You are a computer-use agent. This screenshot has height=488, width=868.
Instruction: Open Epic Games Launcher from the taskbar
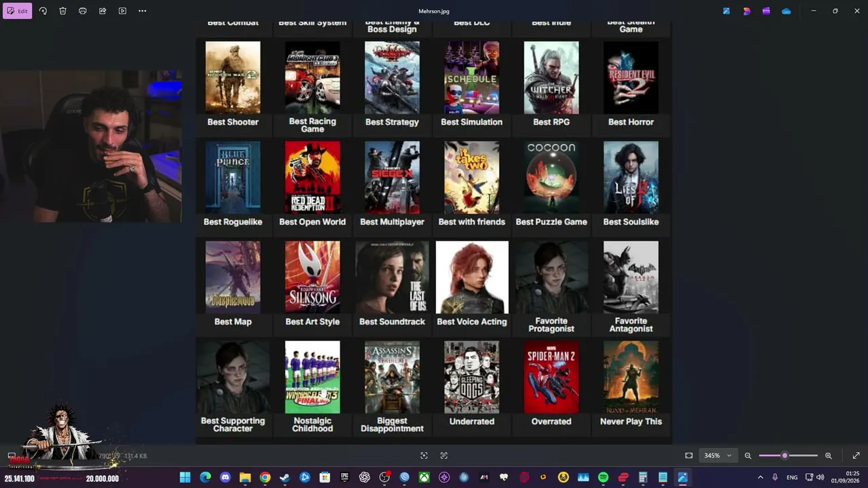[344, 478]
